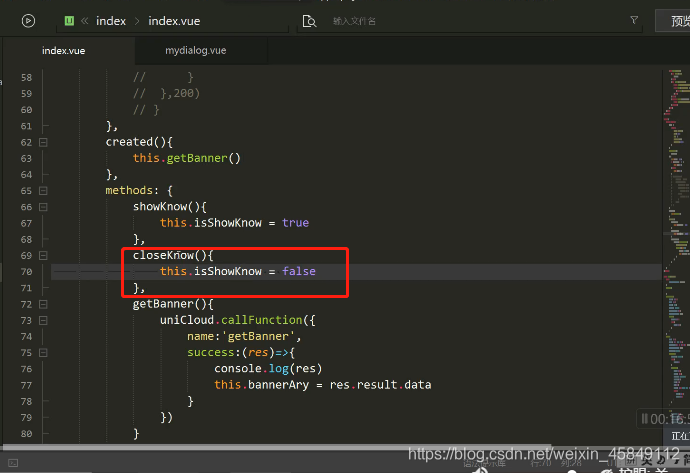690x473 pixels.
Task: Click the syntax hint library status entry
Action: 484,463
